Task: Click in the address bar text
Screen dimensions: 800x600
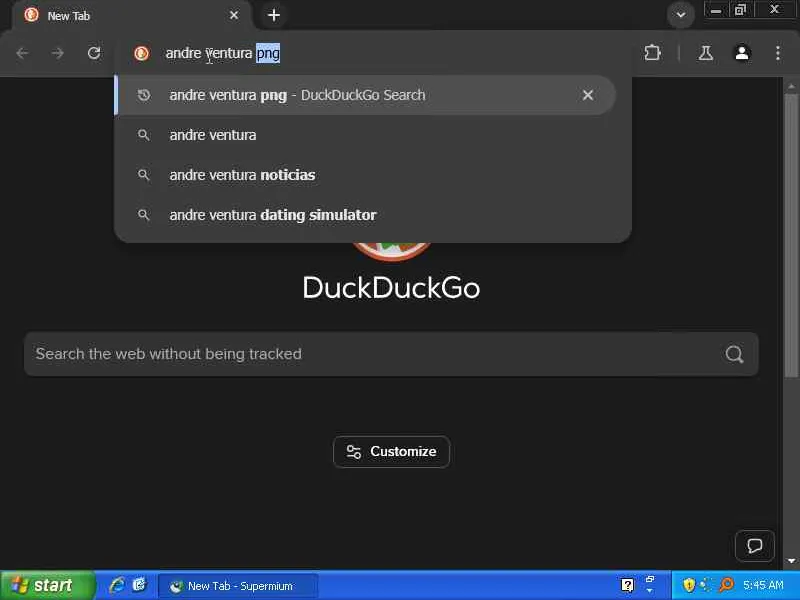Action: (x=222, y=53)
